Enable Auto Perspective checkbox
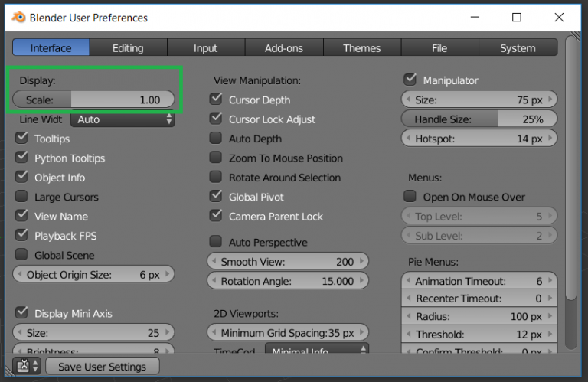This screenshot has width=588, height=382. pyautogui.click(x=216, y=241)
